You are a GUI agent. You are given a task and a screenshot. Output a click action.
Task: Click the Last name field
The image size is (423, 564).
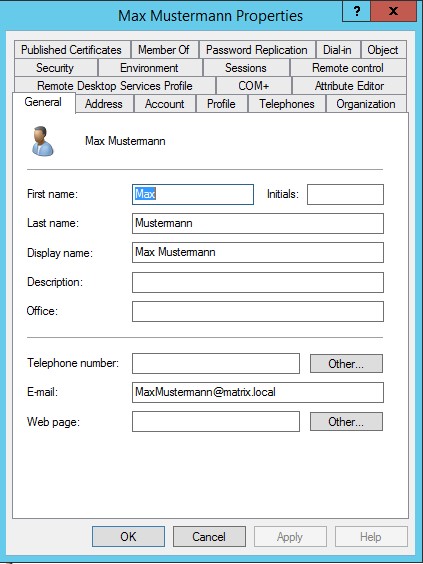(x=258, y=223)
